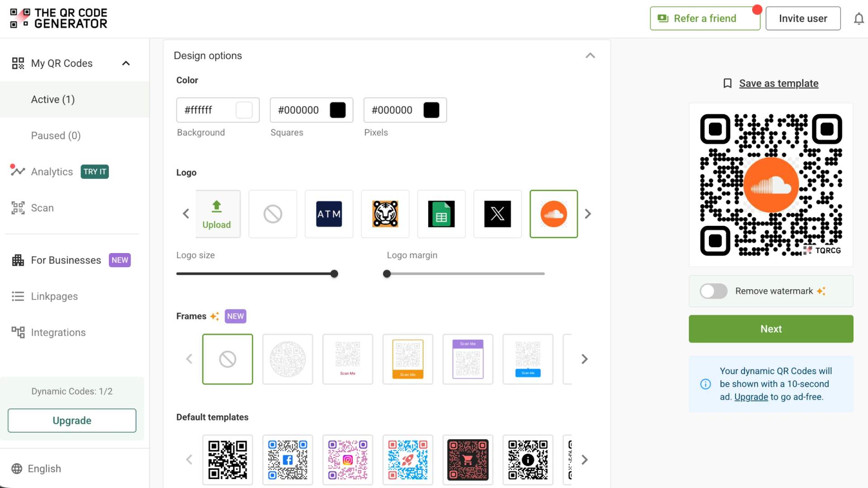Apply the info icon template

[528, 460]
